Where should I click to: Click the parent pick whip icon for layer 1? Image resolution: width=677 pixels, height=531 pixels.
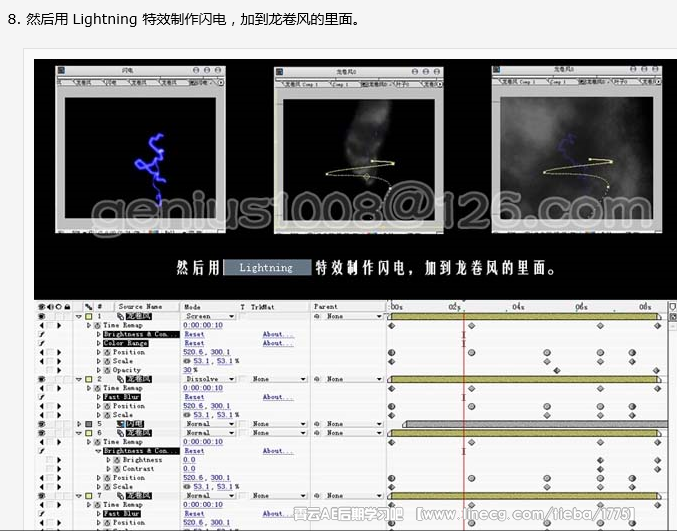[317, 316]
